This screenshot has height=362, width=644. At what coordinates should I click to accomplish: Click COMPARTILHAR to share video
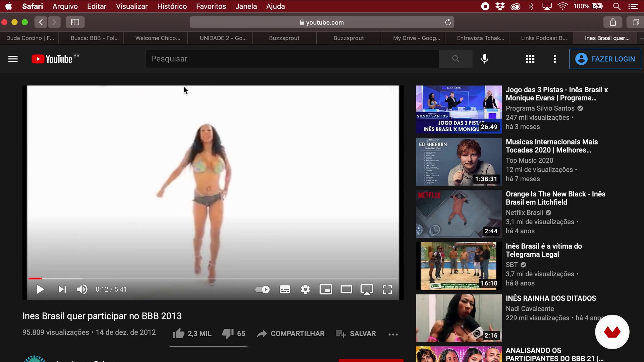tap(290, 334)
